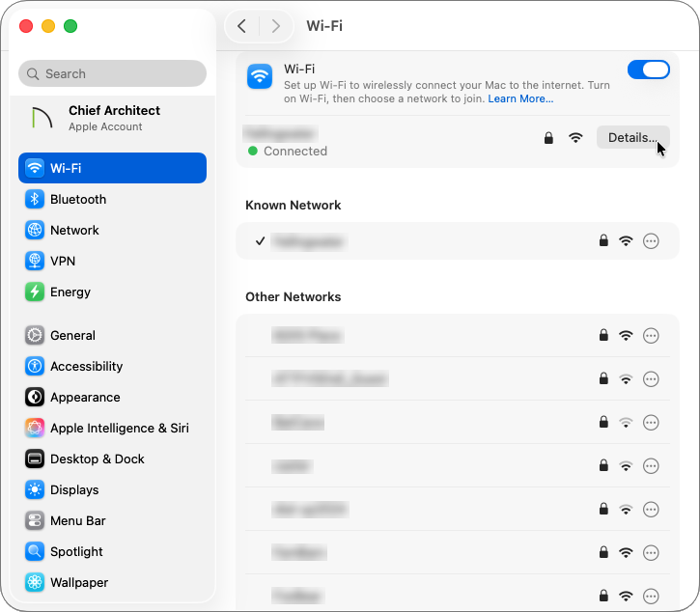
Task: Click lock icon beside Connected network
Action: click(548, 137)
